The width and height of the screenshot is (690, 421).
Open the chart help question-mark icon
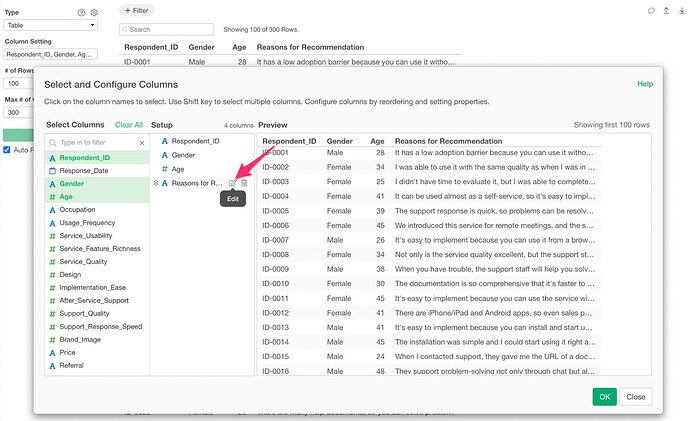coord(82,12)
